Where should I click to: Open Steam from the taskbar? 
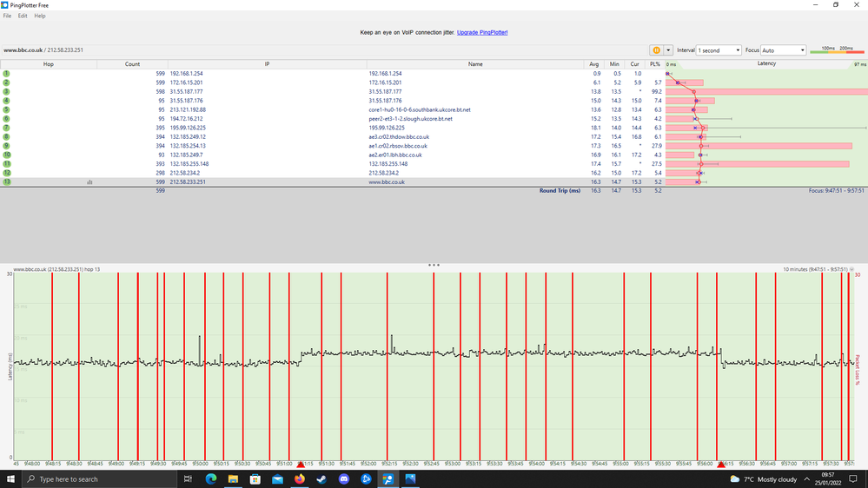click(321, 478)
